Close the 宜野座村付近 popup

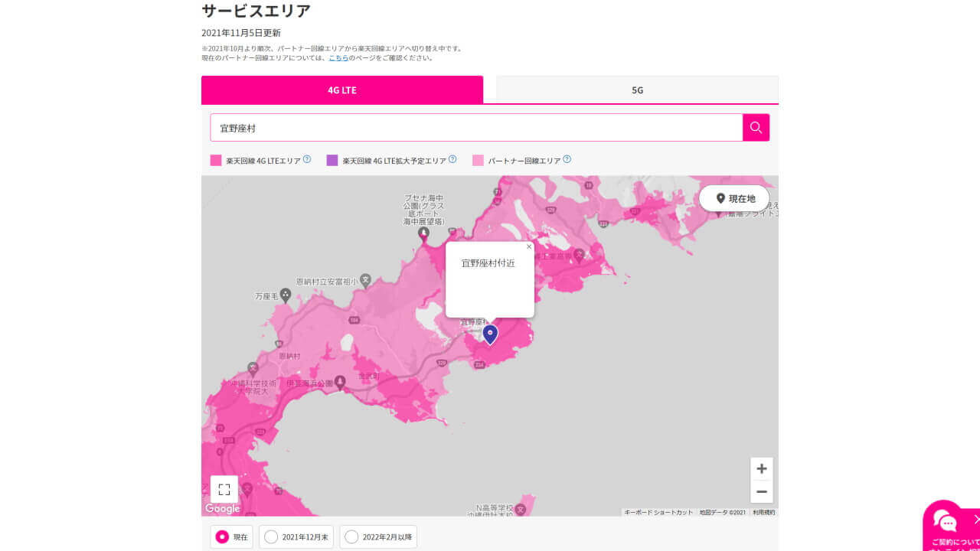[x=528, y=246]
